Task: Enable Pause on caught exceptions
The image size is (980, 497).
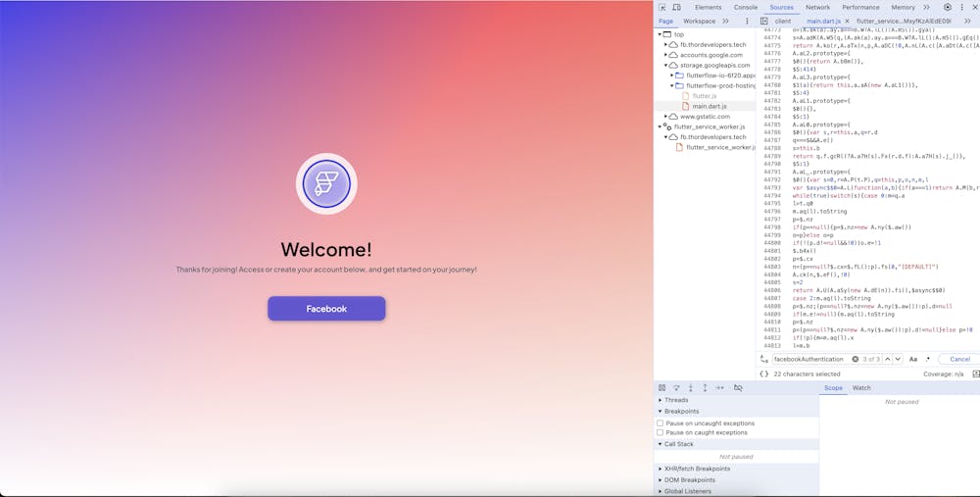Action: point(660,432)
